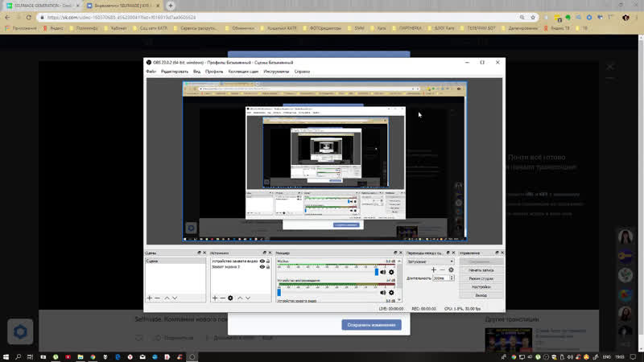Reload the page in Chrome

tap(29, 17)
